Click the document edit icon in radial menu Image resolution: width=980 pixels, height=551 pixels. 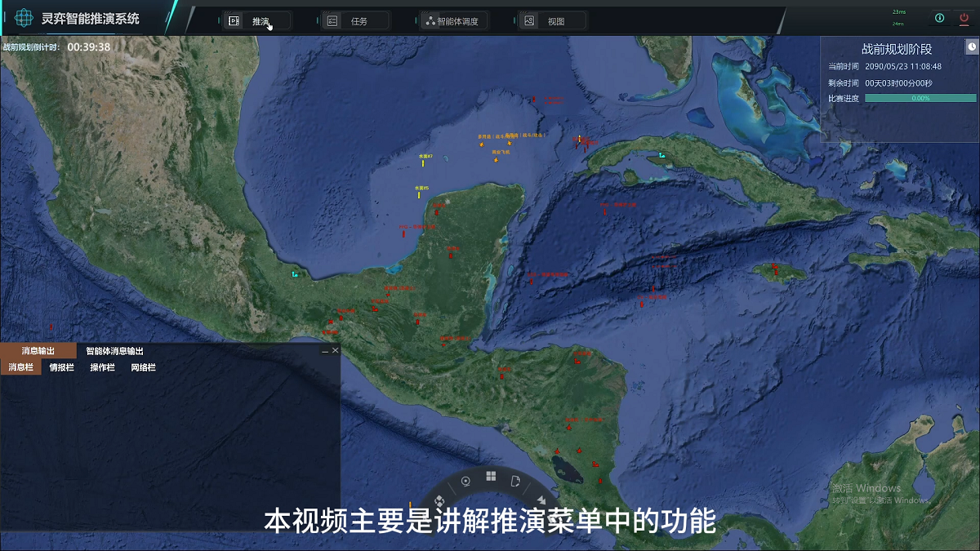coord(516,481)
